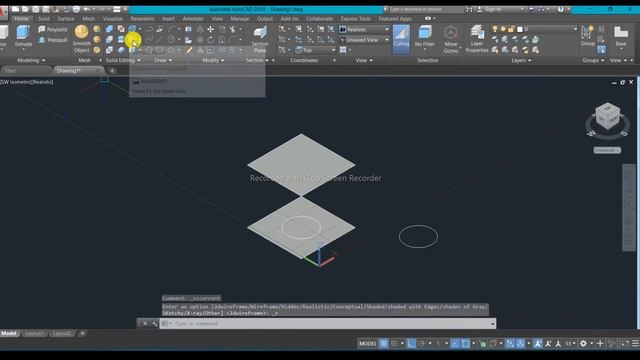The width and height of the screenshot is (640, 360).
Task: Expand the Modeling panel
Action: [31, 60]
